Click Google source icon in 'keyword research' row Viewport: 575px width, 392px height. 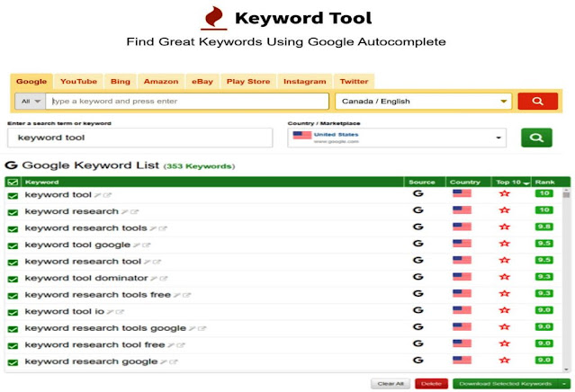[x=418, y=210]
